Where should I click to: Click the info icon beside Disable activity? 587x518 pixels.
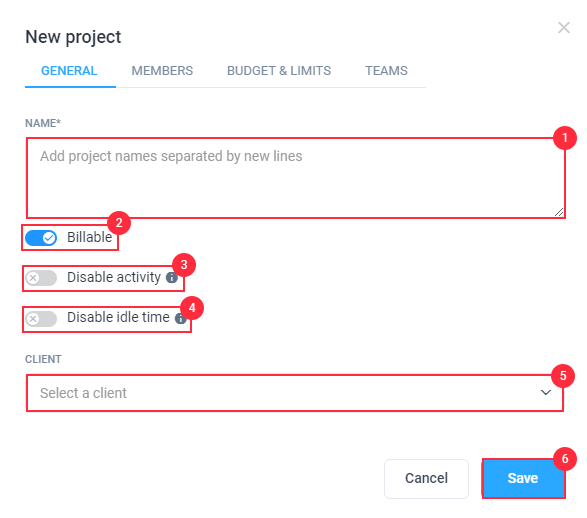(171, 277)
